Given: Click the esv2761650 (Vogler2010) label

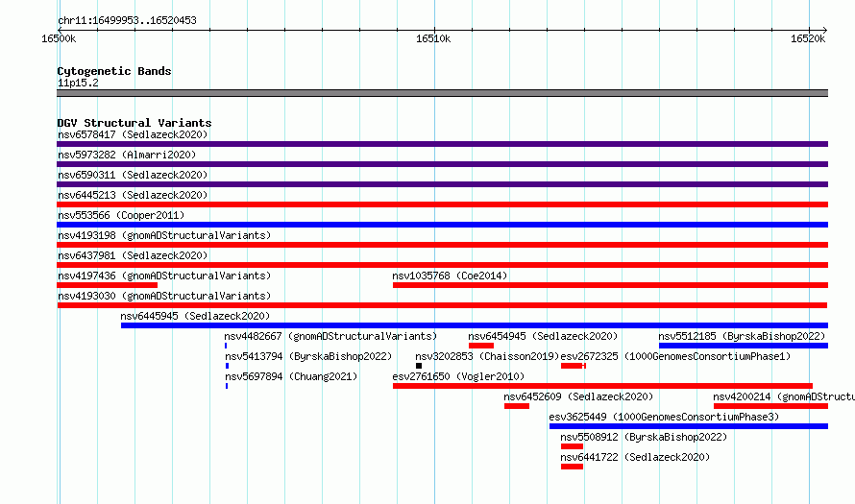Looking at the screenshot, I should point(458,376).
